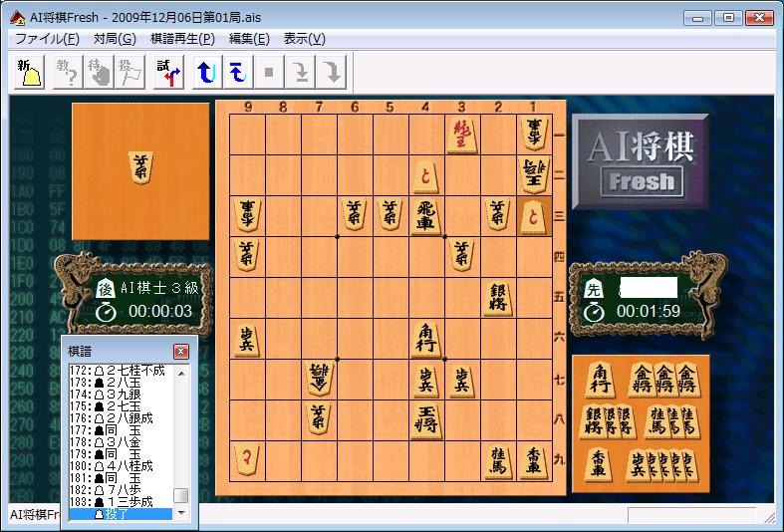Screen dimensions: 784x532
Task: Pick the 角行 bishop from captured pieces tray
Action: 601,380
